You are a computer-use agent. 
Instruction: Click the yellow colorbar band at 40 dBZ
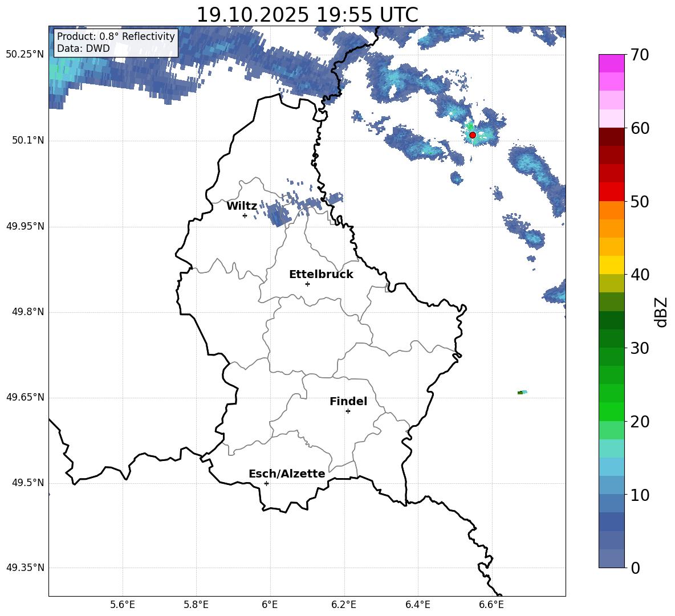click(x=611, y=265)
